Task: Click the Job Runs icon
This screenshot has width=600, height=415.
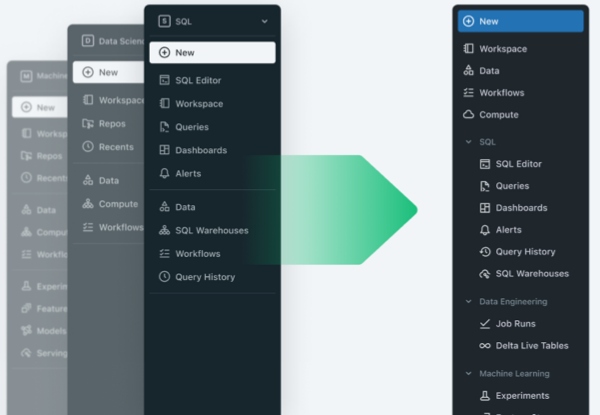Action: (x=485, y=324)
